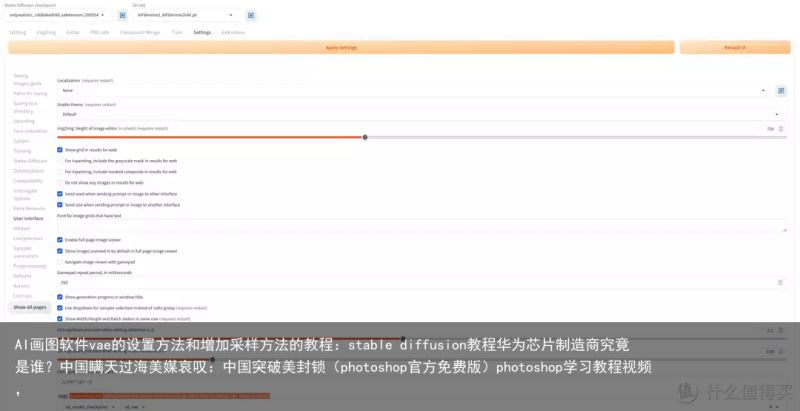The height and width of the screenshot is (411, 800).
Task: Open the Train tab
Action: pos(177,32)
